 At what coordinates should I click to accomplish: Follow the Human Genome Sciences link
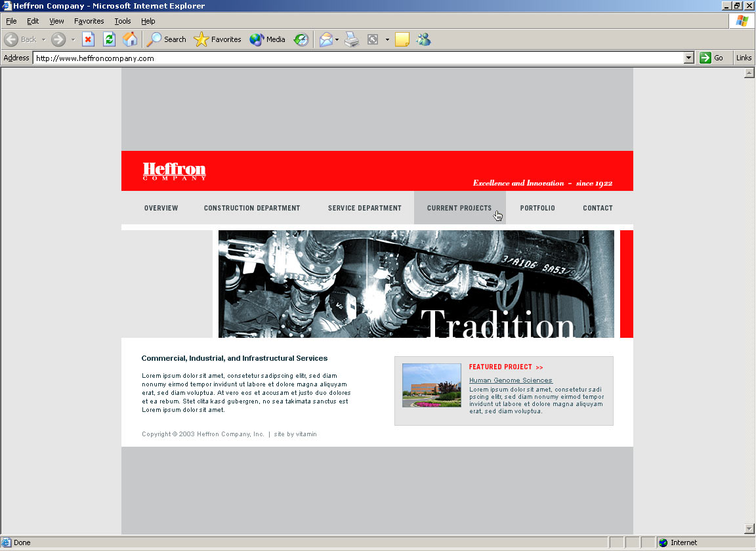(x=511, y=380)
